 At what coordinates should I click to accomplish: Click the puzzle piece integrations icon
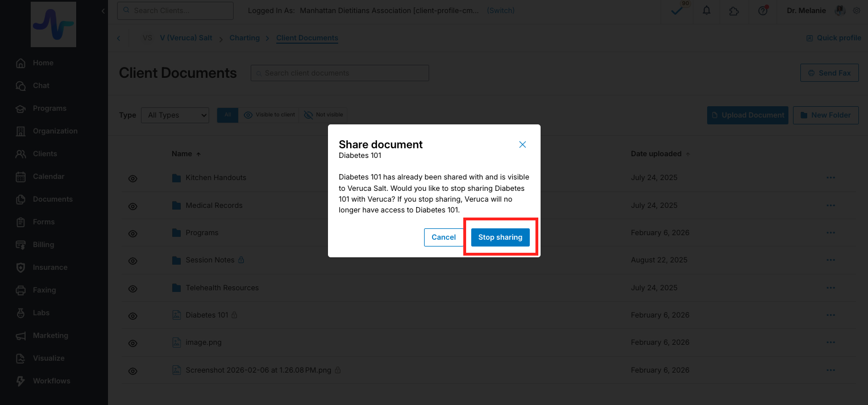click(x=734, y=11)
